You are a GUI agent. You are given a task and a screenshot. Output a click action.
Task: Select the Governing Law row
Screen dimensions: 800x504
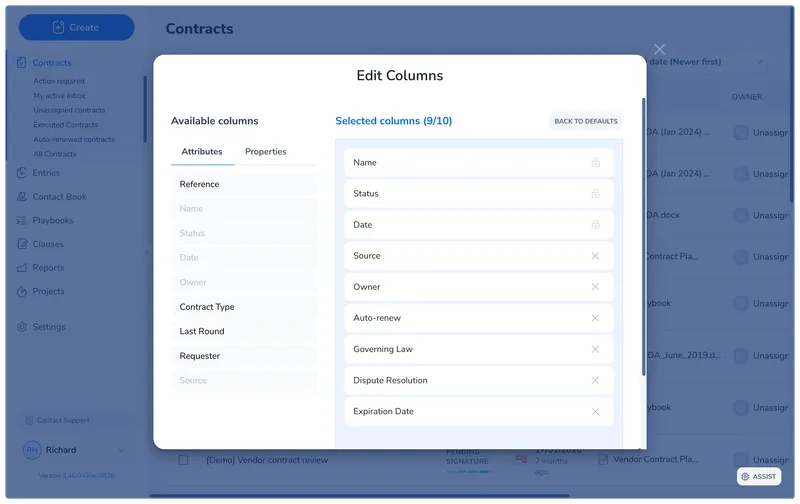tap(479, 349)
